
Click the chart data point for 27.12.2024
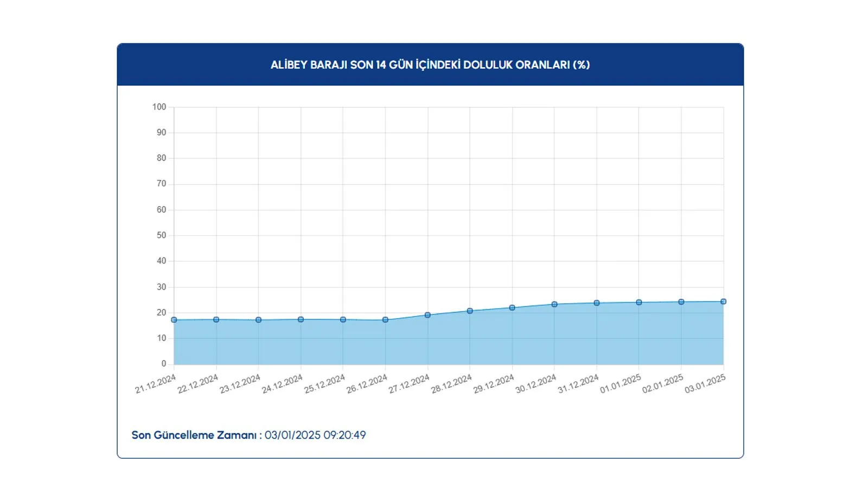[x=427, y=315]
